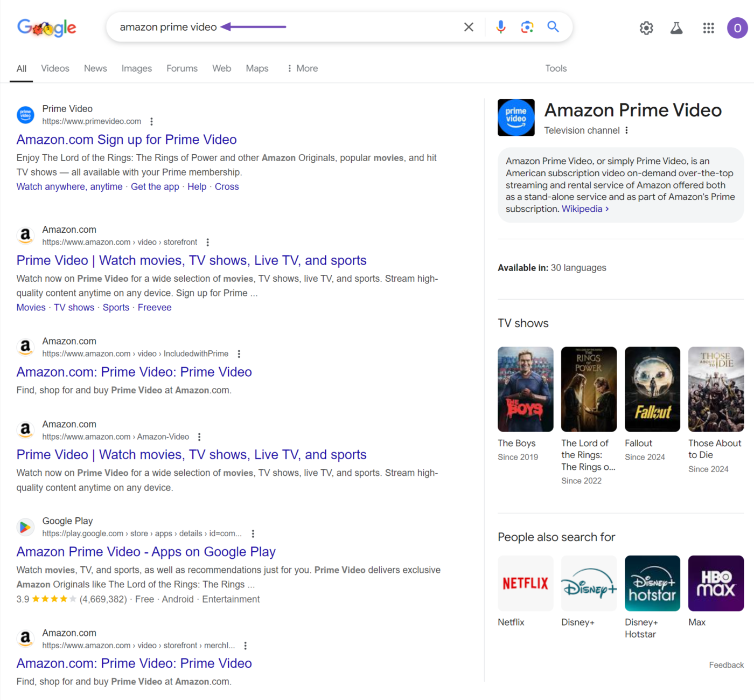
Task: Click Amazon favicon for merchl storefront result
Action: pos(25,639)
